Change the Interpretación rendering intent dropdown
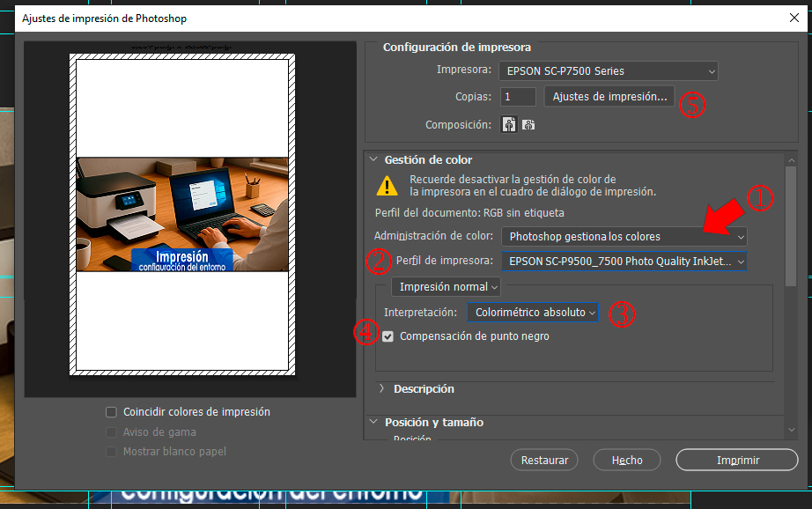812x509 pixels. [532, 313]
